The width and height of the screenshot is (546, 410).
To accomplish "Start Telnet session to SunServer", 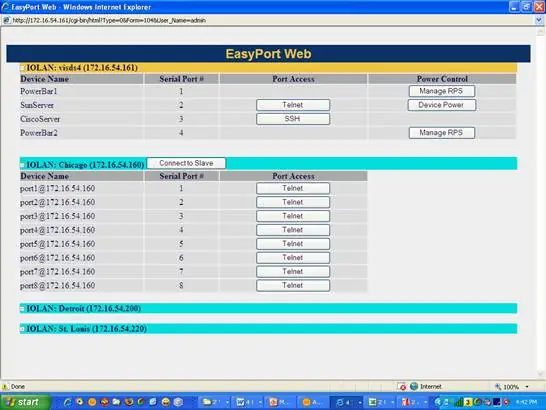I will pyautogui.click(x=293, y=105).
